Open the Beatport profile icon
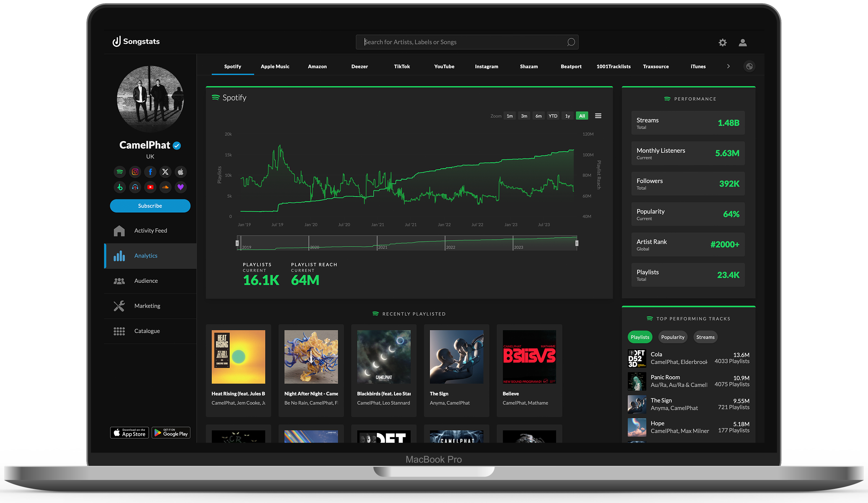 120,187
